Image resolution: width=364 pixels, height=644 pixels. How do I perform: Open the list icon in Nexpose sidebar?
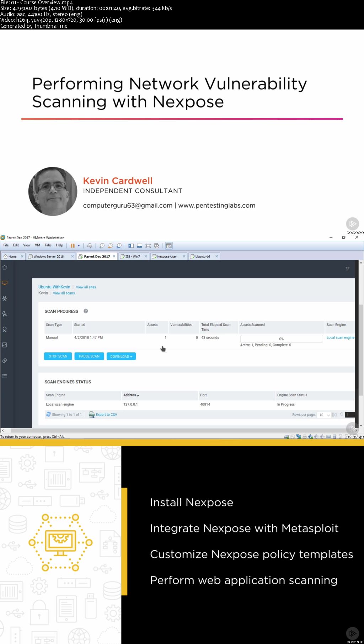click(5, 376)
